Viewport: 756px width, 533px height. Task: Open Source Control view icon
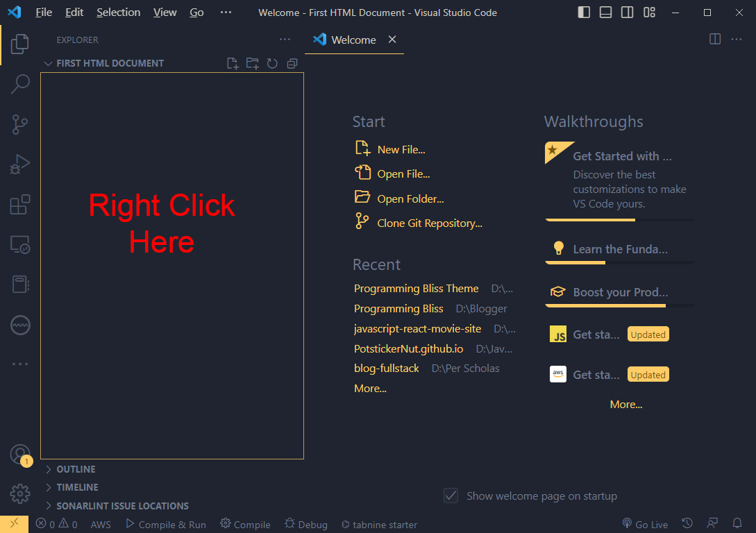19,124
